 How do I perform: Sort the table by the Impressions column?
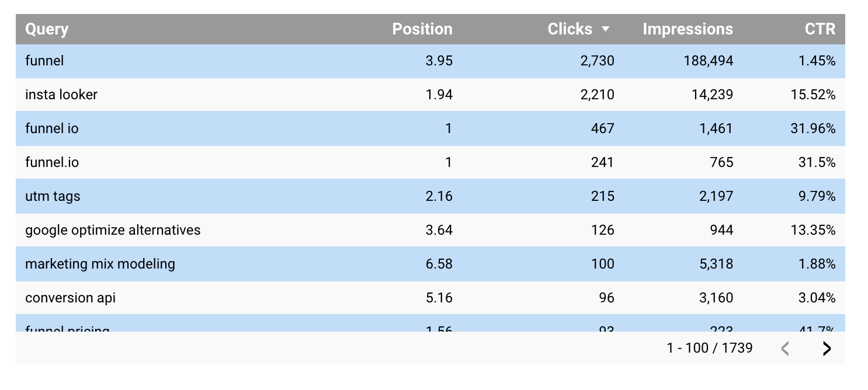[x=688, y=29]
